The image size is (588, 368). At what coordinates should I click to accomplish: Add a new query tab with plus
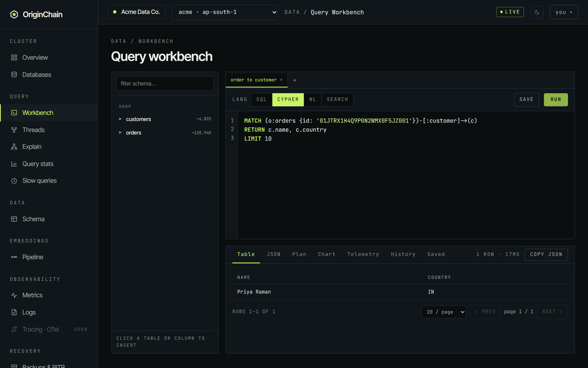tap(295, 80)
